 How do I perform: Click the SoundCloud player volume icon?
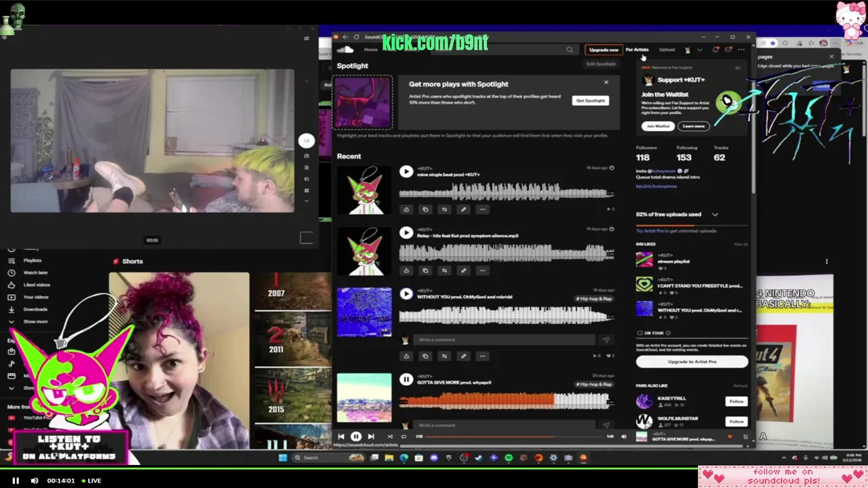pos(623,436)
